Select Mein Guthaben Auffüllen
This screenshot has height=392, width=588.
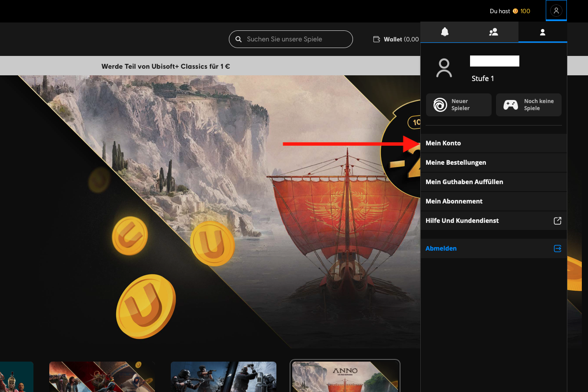pos(494,182)
